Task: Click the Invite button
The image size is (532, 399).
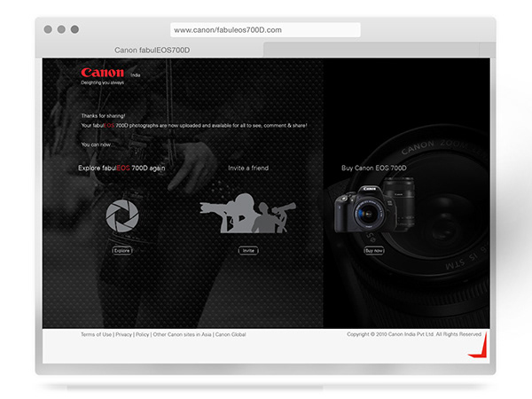Action: tap(248, 251)
